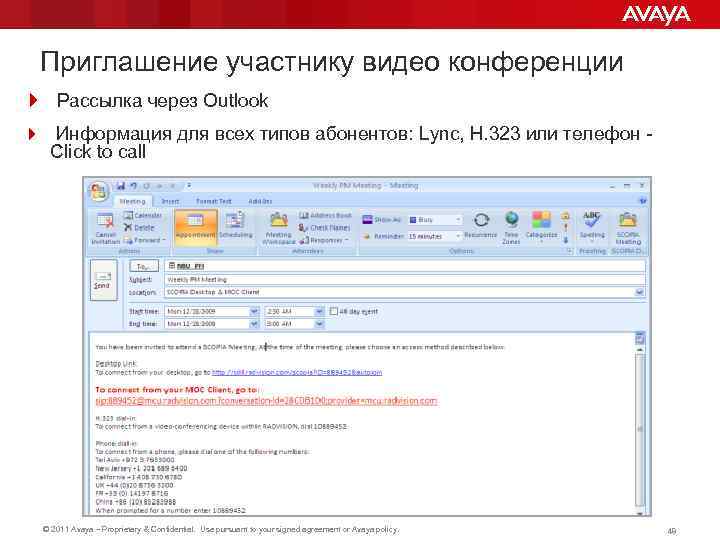720x540 pixels.
Task: Toggle Time Zones display
Action: [x=511, y=228]
